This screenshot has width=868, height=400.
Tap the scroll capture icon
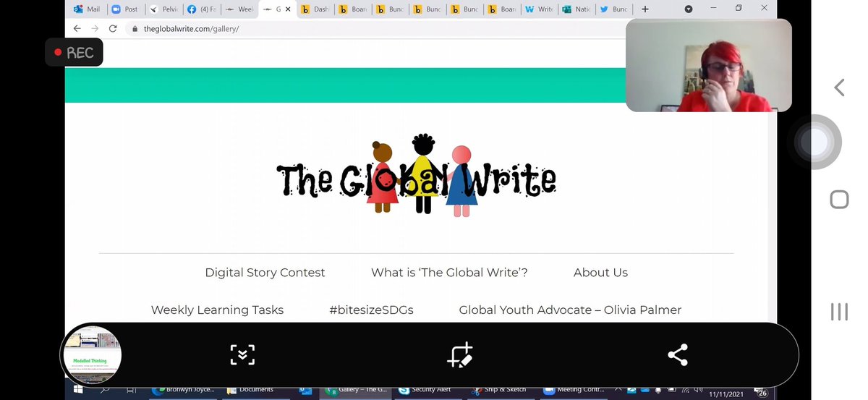[242, 354]
